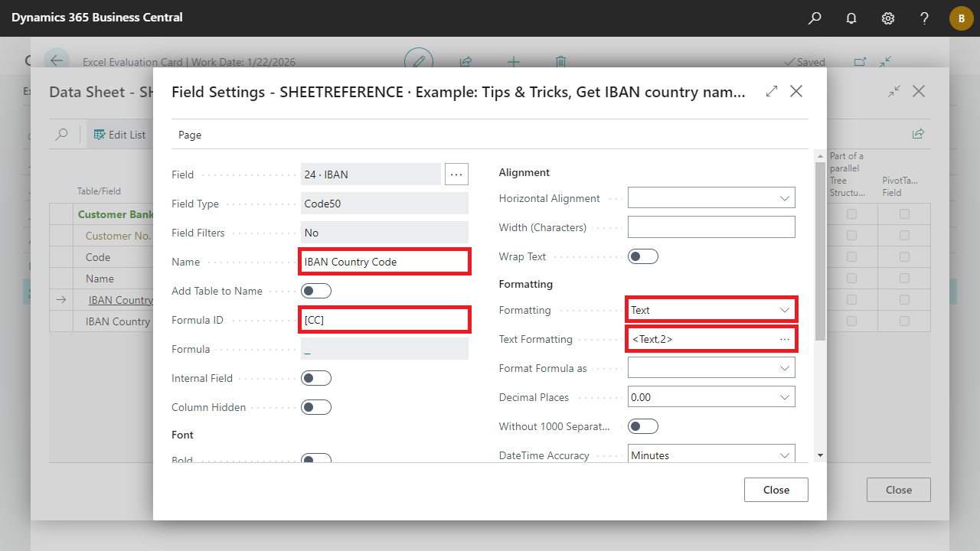980x551 pixels.
Task: Open the notifications bell
Action: [851, 18]
